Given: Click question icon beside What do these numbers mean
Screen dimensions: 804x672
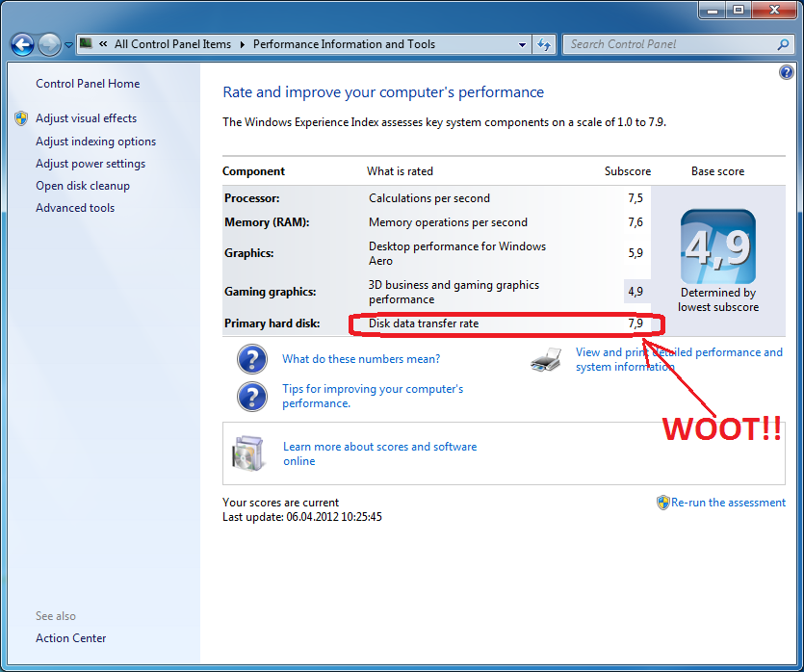Looking at the screenshot, I should pyautogui.click(x=251, y=359).
